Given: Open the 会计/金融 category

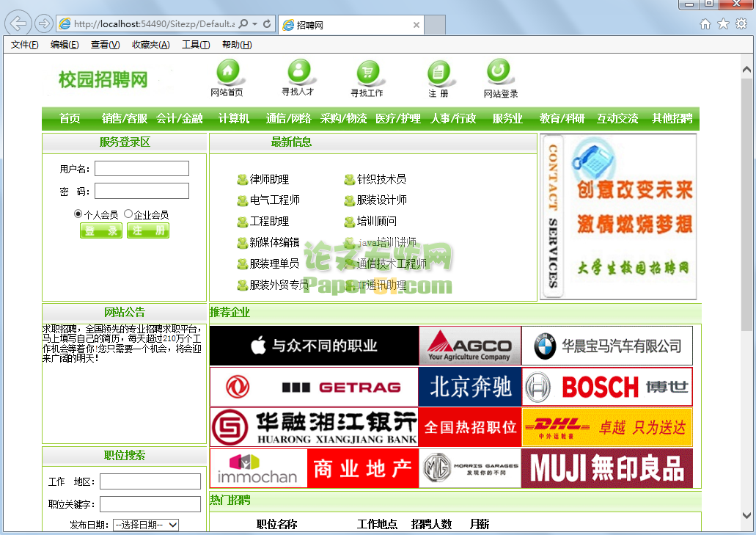Looking at the screenshot, I should click(180, 118).
